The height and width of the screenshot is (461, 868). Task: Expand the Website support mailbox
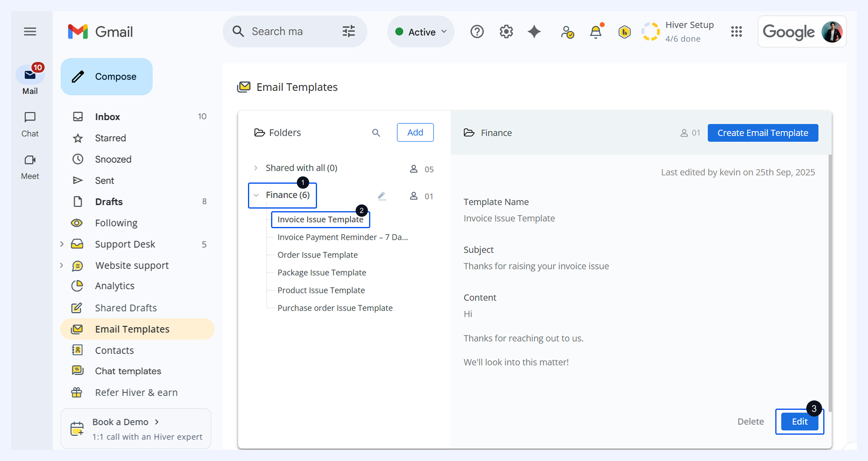[x=62, y=265]
